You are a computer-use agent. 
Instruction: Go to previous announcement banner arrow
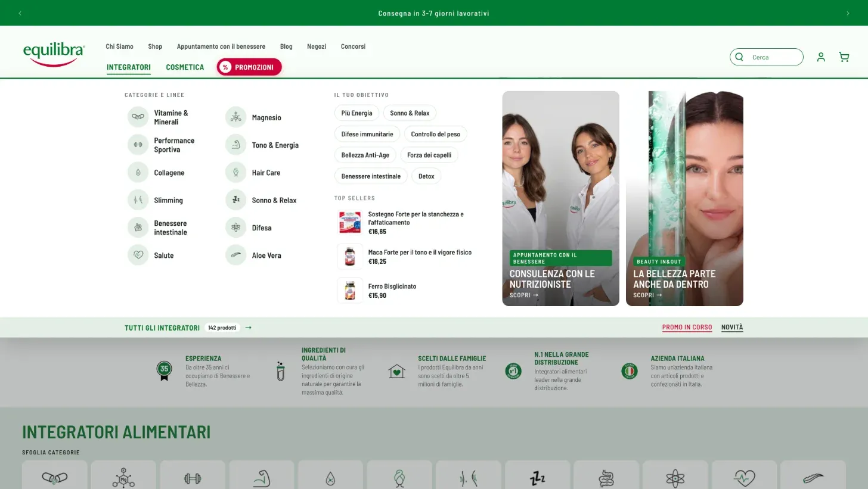point(20,13)
